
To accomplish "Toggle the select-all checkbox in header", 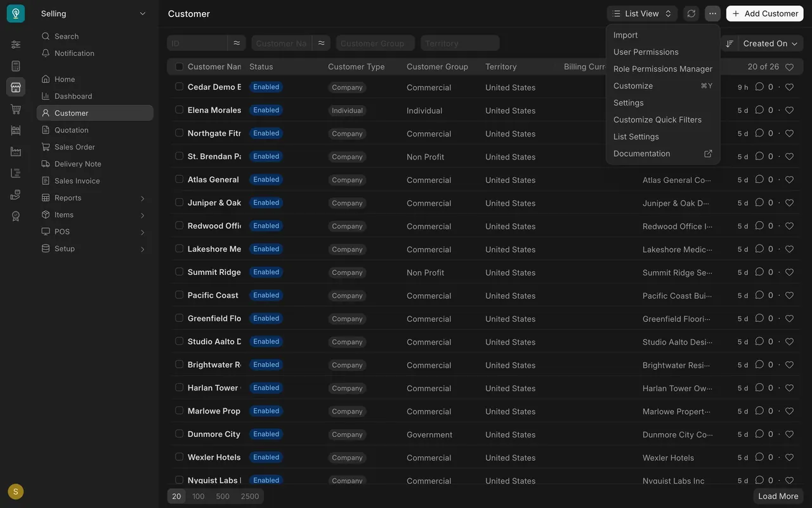I will [x=179, y=67].
